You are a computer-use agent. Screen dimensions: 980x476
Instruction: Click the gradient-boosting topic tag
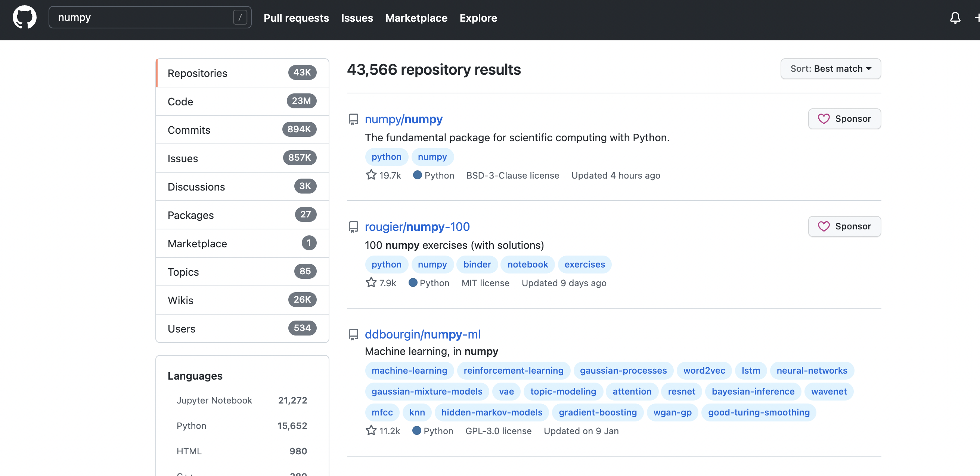coord(598,412)
